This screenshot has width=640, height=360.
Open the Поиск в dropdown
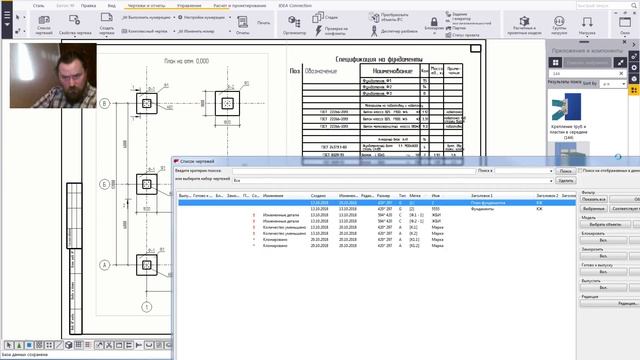tap(524, 171)
